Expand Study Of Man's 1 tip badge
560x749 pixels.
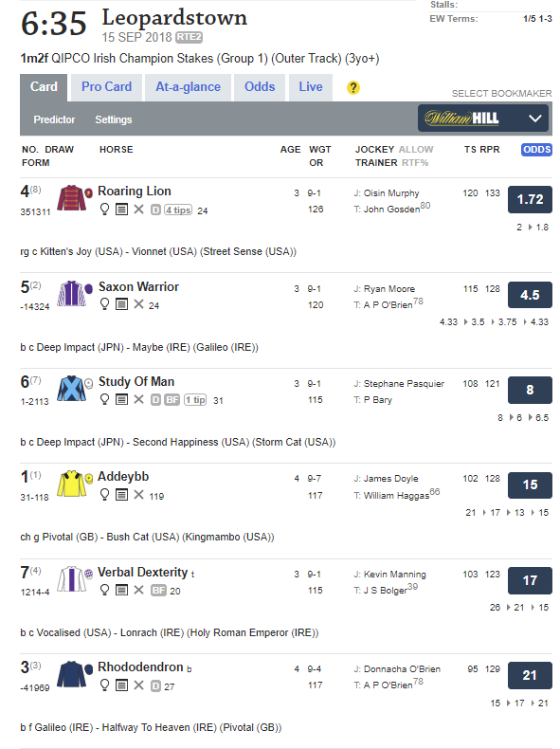195,400
